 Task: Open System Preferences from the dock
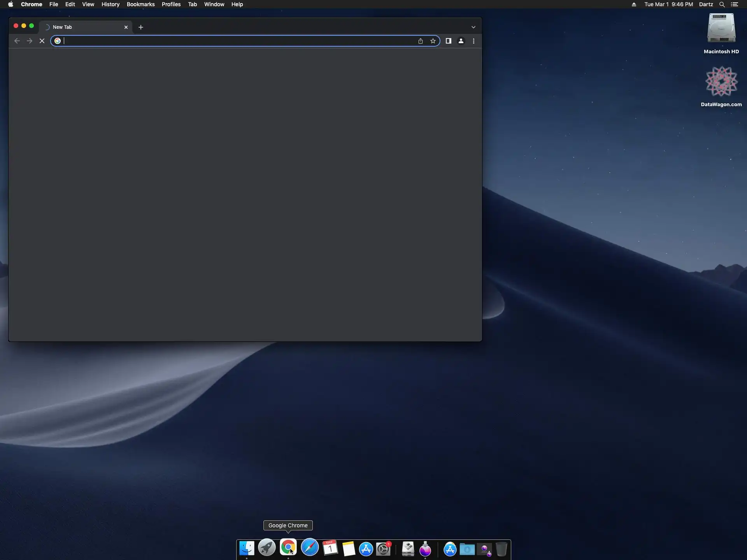point(383,549)
